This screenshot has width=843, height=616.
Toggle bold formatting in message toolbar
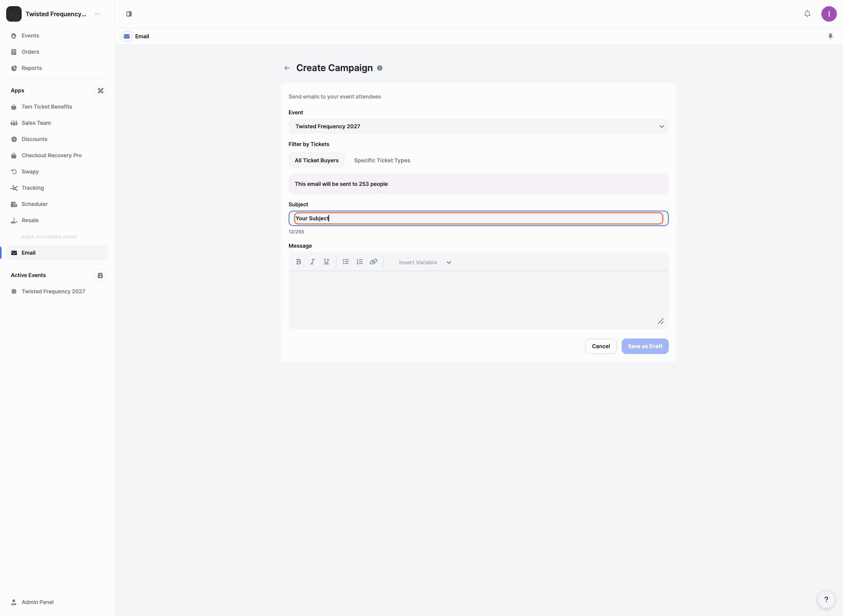click(x=298, y=262)
